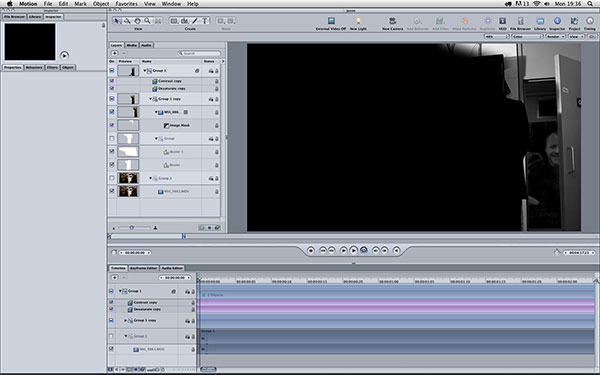The width and height of the screenshot is (600, 375).
Task: Click the Record button in transport
Action: tap(311, 251)
